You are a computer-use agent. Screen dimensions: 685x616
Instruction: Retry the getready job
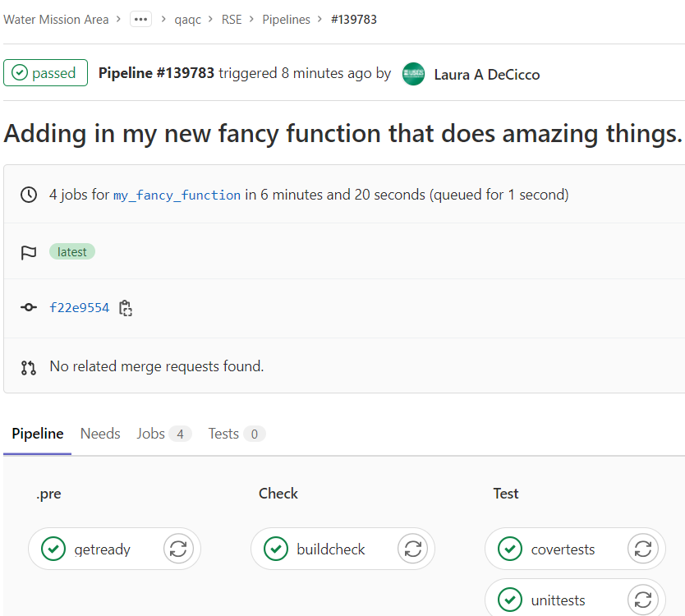(x=178, y=549)
